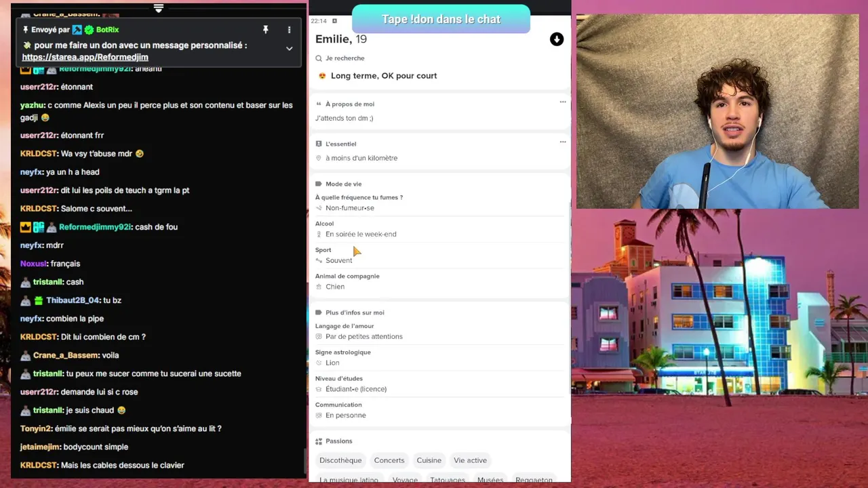868x488 pixels.
Task: Click the dumbbell icon next to Souvent
Action: click(319, 260)
